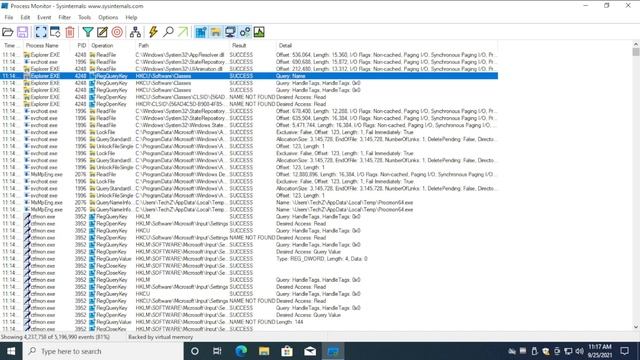Open the File menu

pos(9,18)
